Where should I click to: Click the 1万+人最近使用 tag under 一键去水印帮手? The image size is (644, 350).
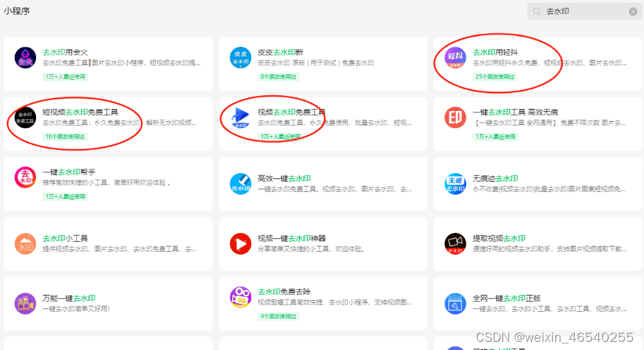pyautogui.click(x=65, y=197)
